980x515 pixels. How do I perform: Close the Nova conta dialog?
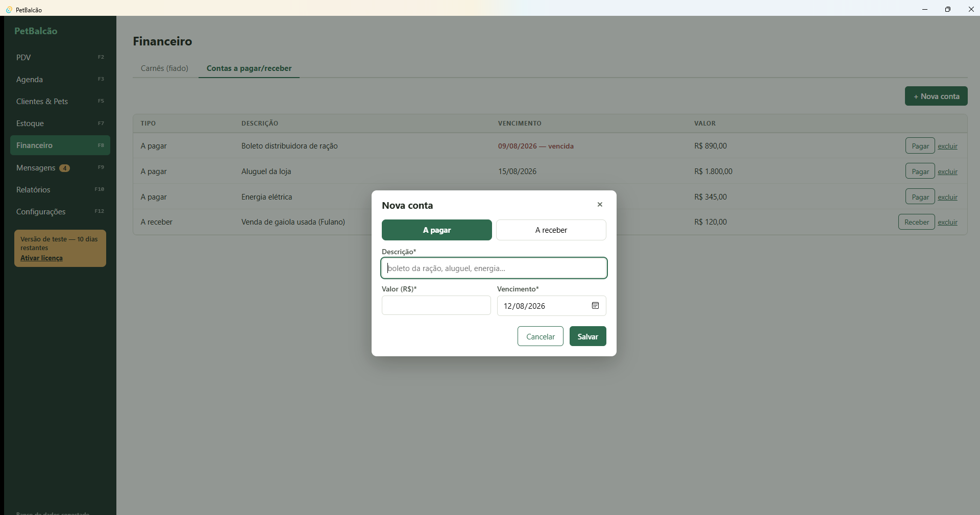(600, 205)
